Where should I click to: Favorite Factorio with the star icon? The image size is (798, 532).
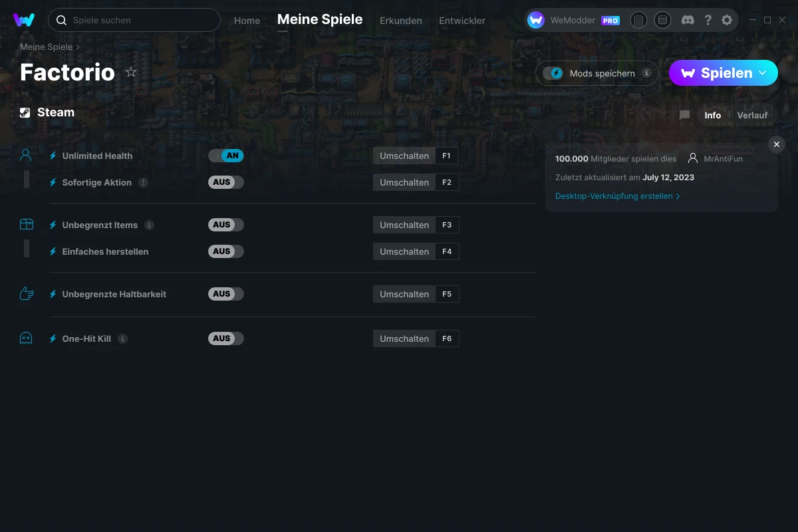pyautogui.click(x=131, y=72)
